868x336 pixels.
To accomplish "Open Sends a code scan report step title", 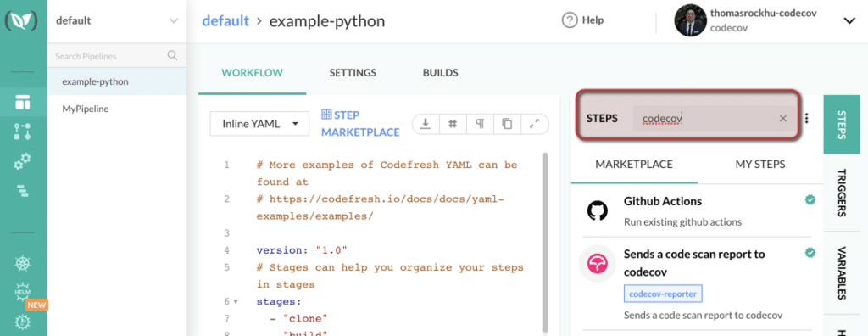I will tap(694, 263).
